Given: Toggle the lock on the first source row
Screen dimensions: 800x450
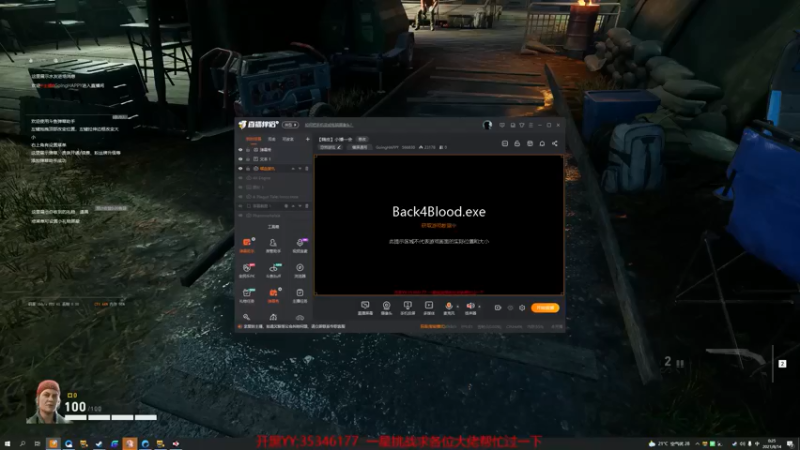Looking at the screenshot, I should pos(248,150).
